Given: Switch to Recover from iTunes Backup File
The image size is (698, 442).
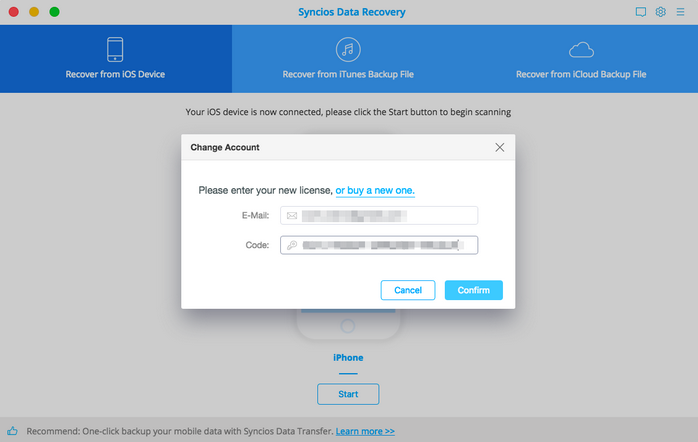Looking at the screenshot, I should click(x=348, y=58).
